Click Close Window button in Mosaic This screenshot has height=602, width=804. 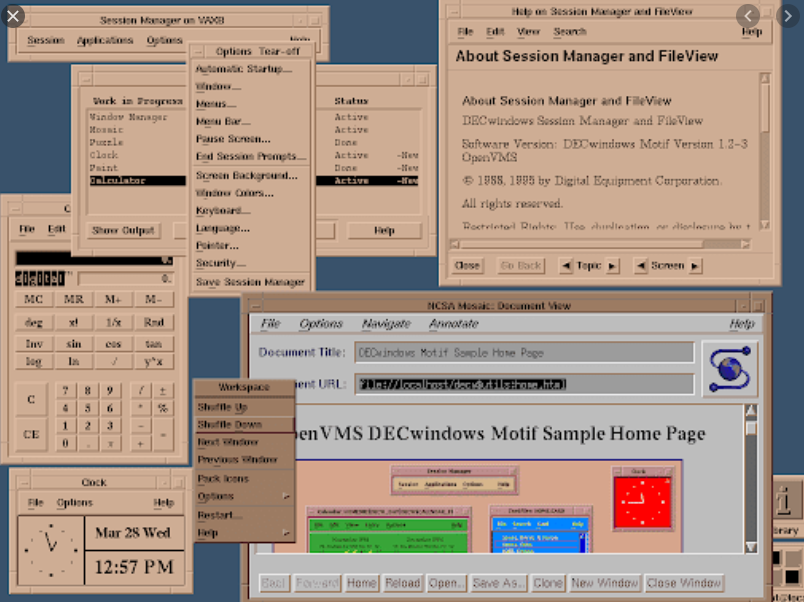coord(684,584)
